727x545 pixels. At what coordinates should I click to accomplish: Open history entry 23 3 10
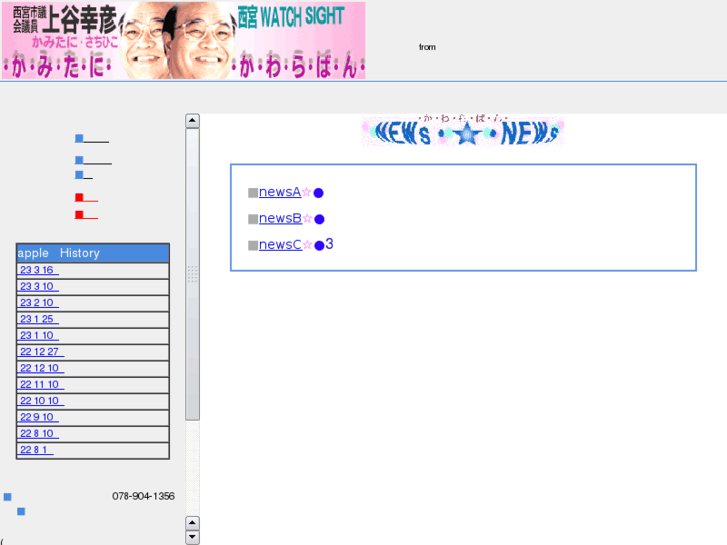pos(39,287)
